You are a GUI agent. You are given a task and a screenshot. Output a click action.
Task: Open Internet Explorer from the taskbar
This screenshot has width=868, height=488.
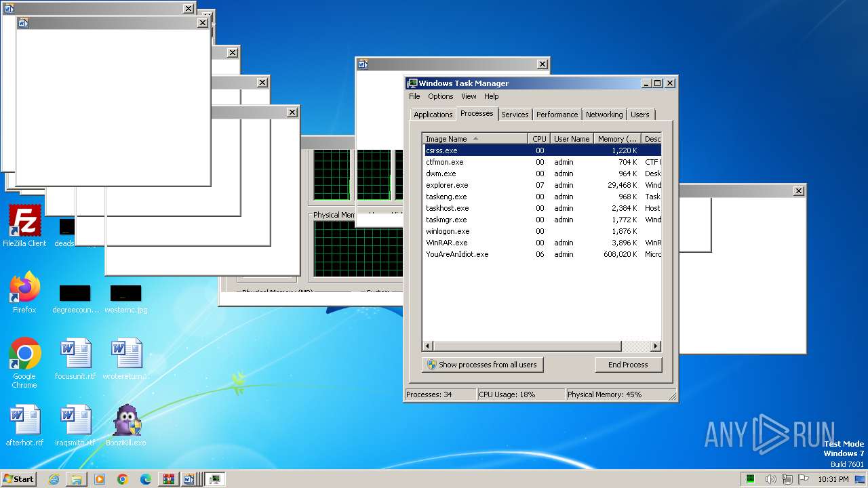(54, 479)
